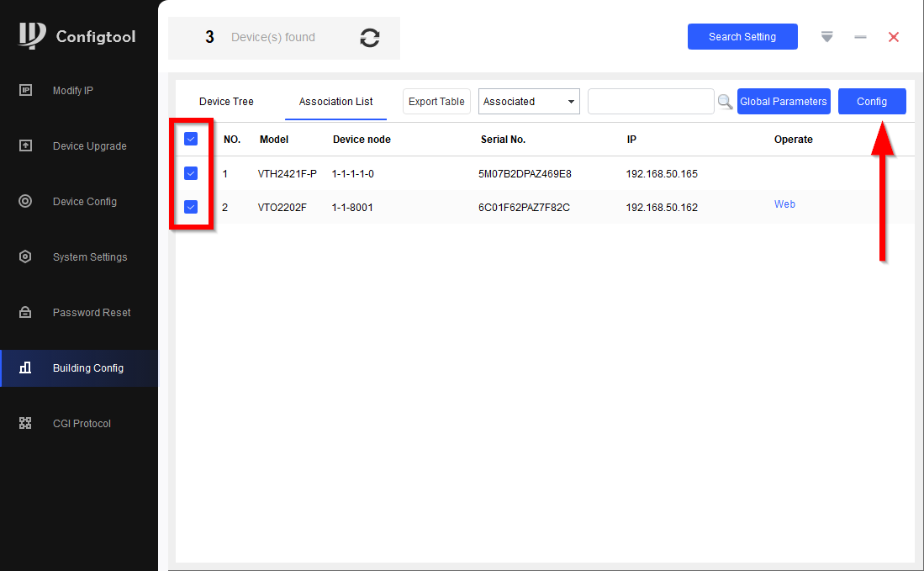Minimize the Configtool window
The image size is (924, 571).
pos(860,37)
